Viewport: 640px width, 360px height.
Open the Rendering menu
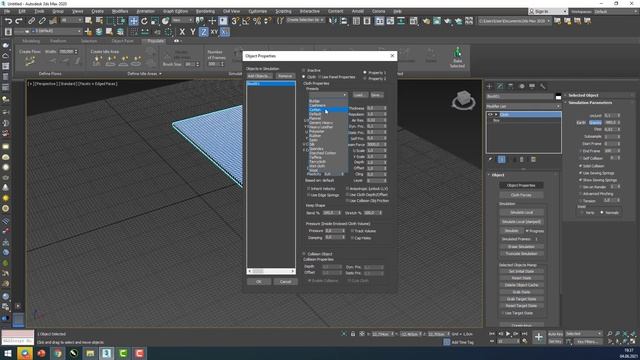pyautogui.click(x=205, y=11)
